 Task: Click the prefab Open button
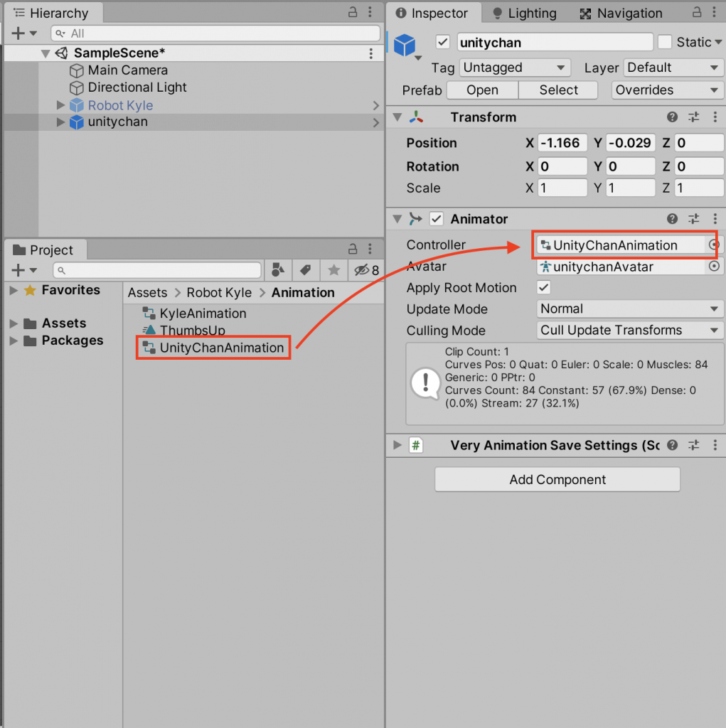482,90
